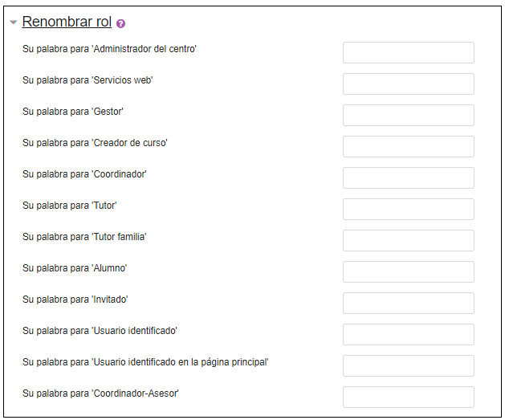This screenshot has height=420, width=505.
Task: Click label 'Su palabra para Gestor'
Action: 73,112
